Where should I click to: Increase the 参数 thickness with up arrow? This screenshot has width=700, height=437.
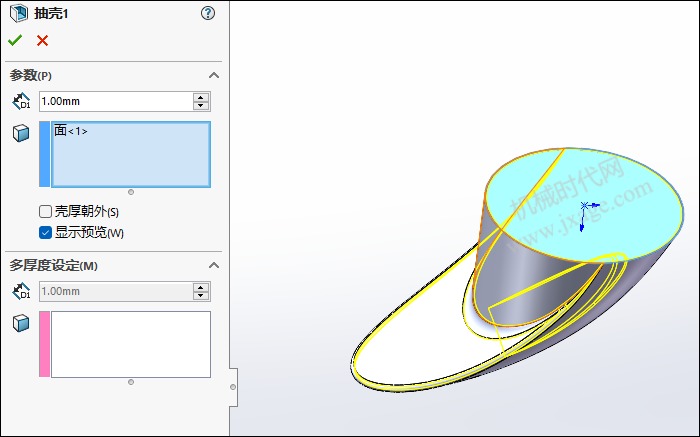[201, 97]
